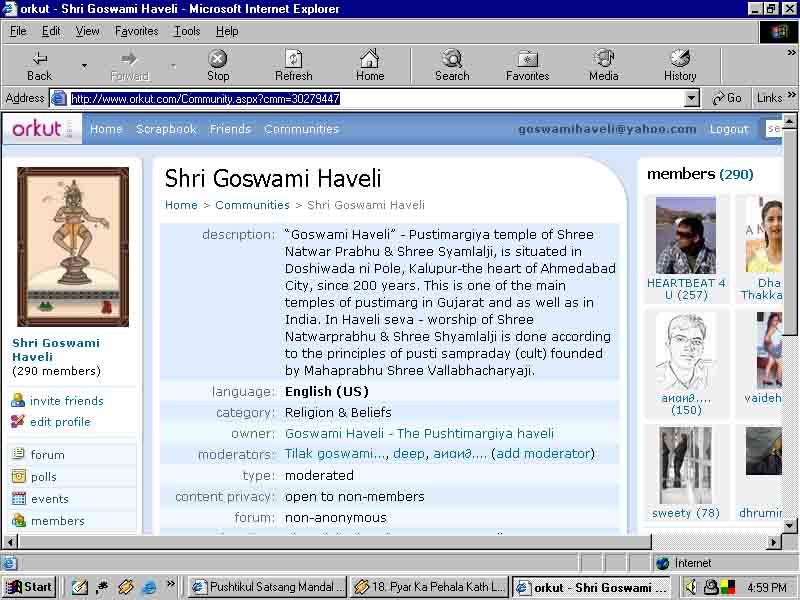This screenshot has height=600, width=800.
Task: Click the orkut logo
Action: [37, 129]
